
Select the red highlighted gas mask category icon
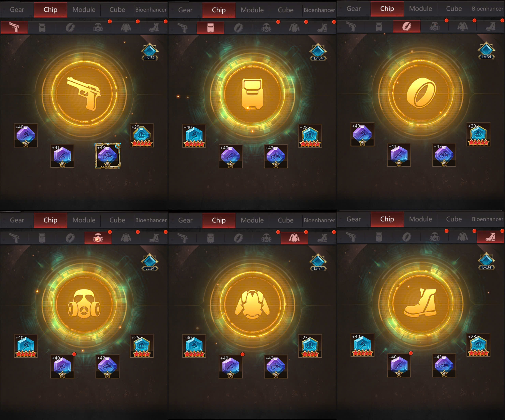[x=98, y=238]
